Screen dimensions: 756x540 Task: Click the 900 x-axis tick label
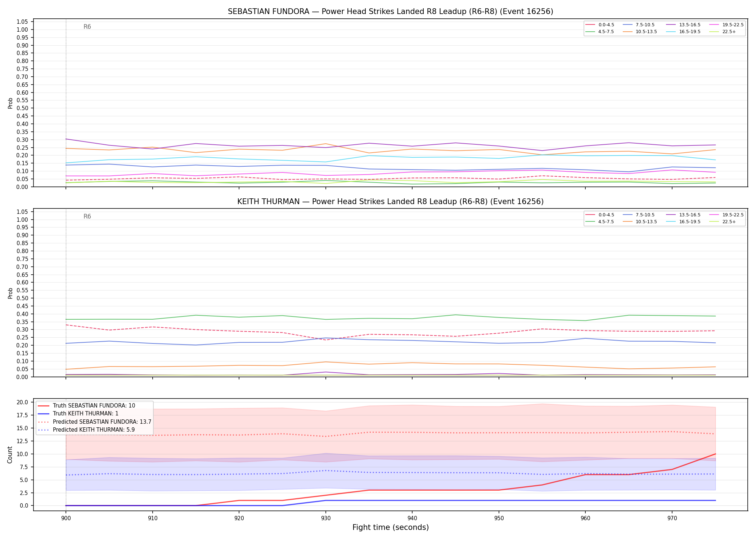[66, 518]
